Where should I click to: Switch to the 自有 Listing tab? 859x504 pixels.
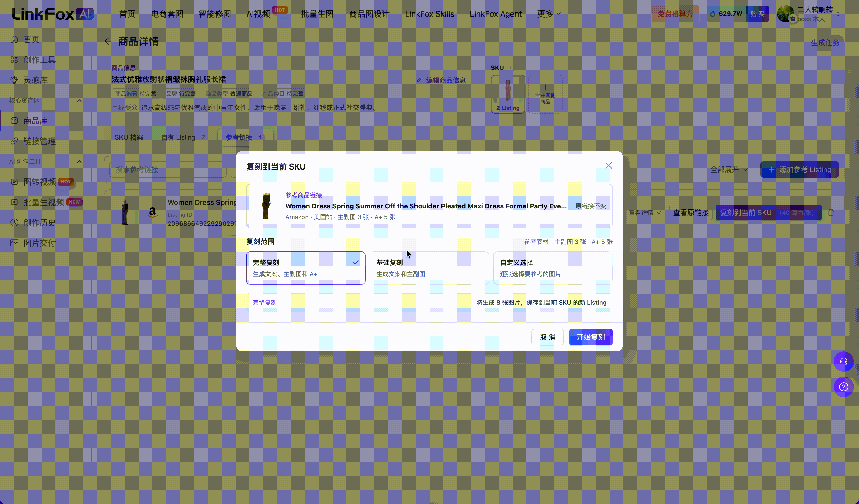(x=184, y=137)
